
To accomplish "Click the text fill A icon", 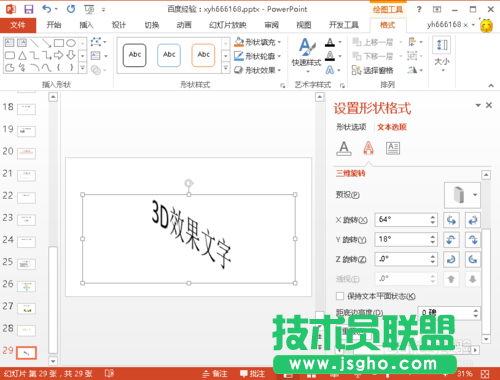I will point(330,42).
